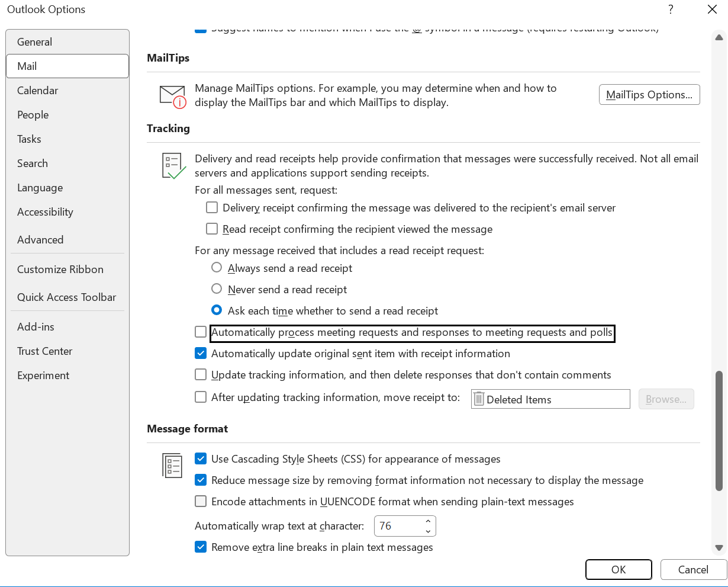Click the Message format document icon
Screen dimensions: 728x587
coord(172,466)
